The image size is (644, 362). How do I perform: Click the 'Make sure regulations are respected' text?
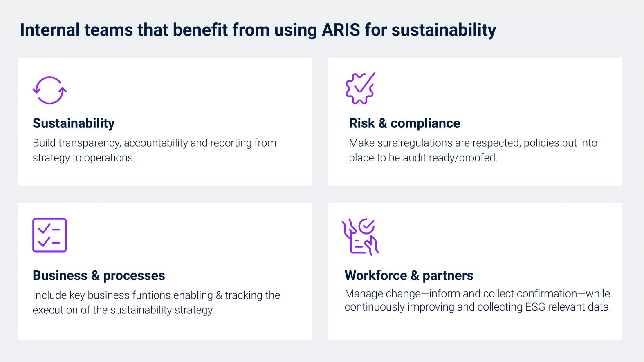click(473, 150)
